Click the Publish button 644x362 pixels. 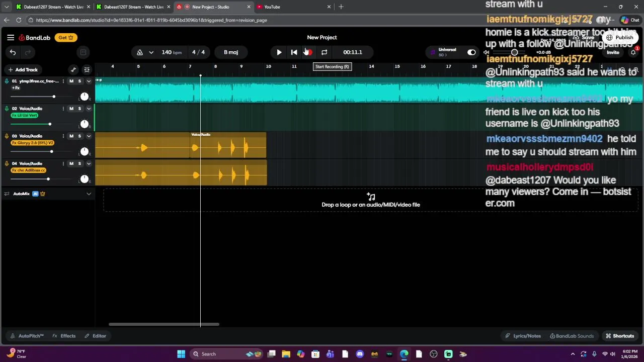pos(620,38)
